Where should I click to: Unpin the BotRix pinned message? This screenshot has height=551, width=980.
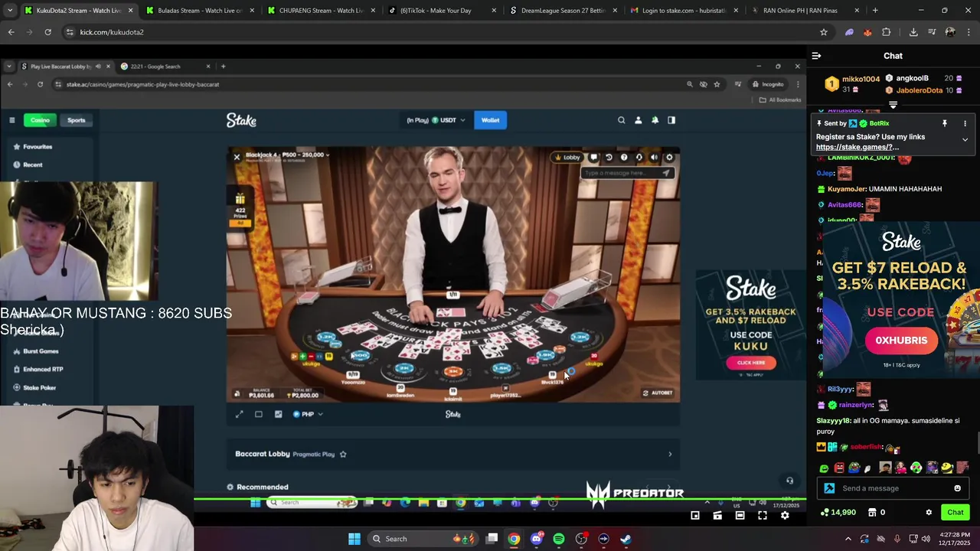945,123
